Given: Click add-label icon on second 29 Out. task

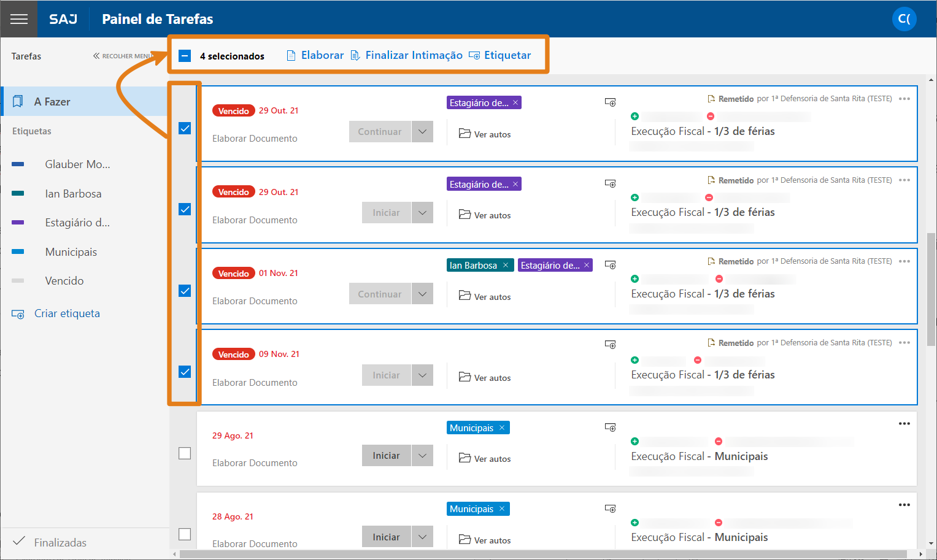Looking at the screenshot, I should click(611, 183).
